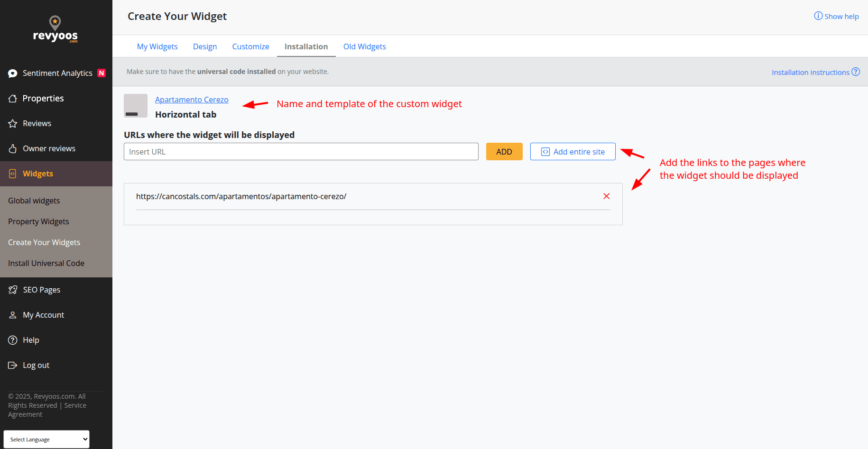Viewport: 868px width, 449px height.
Task: Switch to the Design tab
Action: (x=205, y=46)
